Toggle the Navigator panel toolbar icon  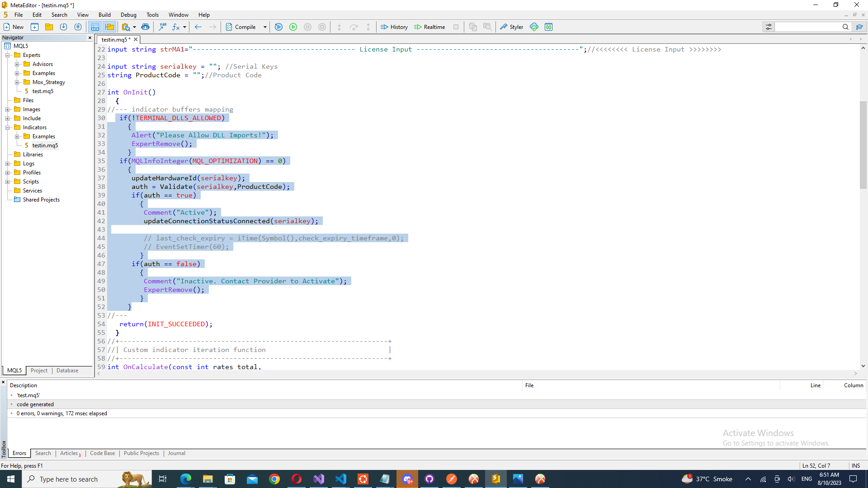109,27
